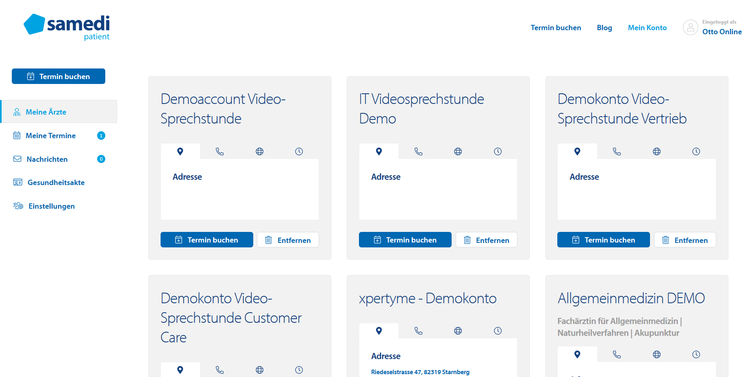Click sidebar Termin buchen button
Image resolution: width=750 pixels, height=377 pixels.
pos(58,76)
